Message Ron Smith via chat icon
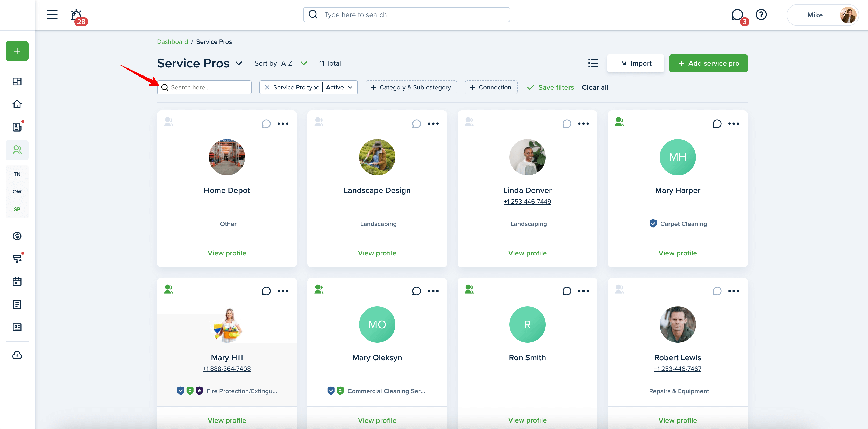868x429 pixels. [567, 291]
